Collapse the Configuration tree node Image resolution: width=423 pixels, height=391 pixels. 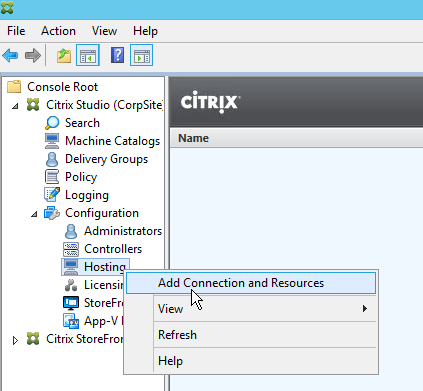click(x=34, y=214)
